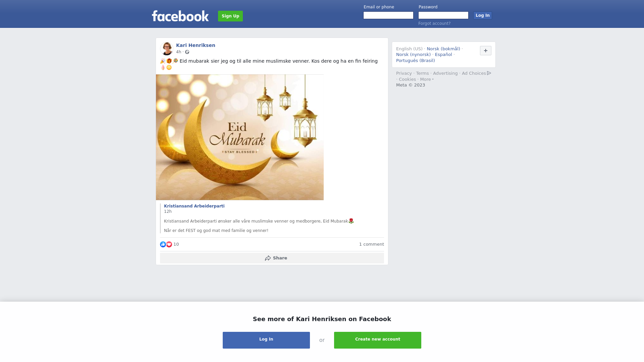644x362 pixels.
Task: Click the green Sign Up button
Action: [x=230, y=16]
